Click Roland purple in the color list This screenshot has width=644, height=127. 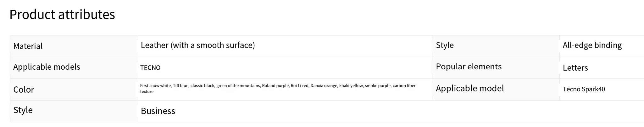[275, 86]
